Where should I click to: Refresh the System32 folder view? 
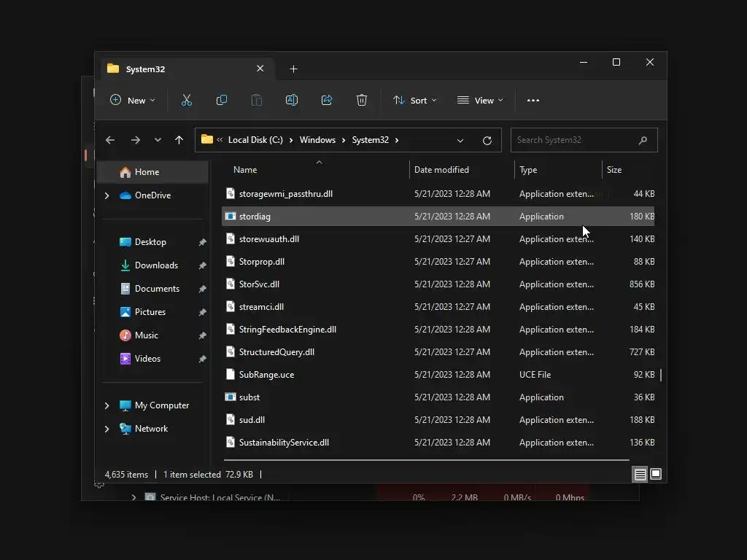coord(487,141)
